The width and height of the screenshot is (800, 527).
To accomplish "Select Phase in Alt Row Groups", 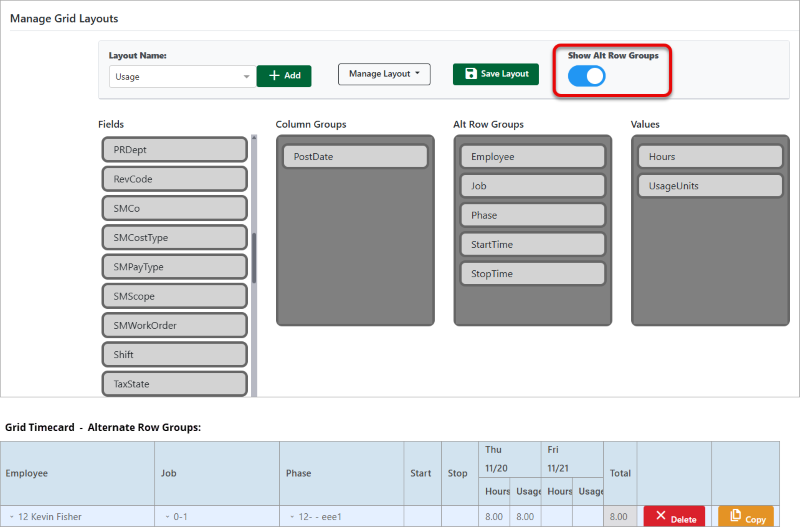I will coord(533,215).
